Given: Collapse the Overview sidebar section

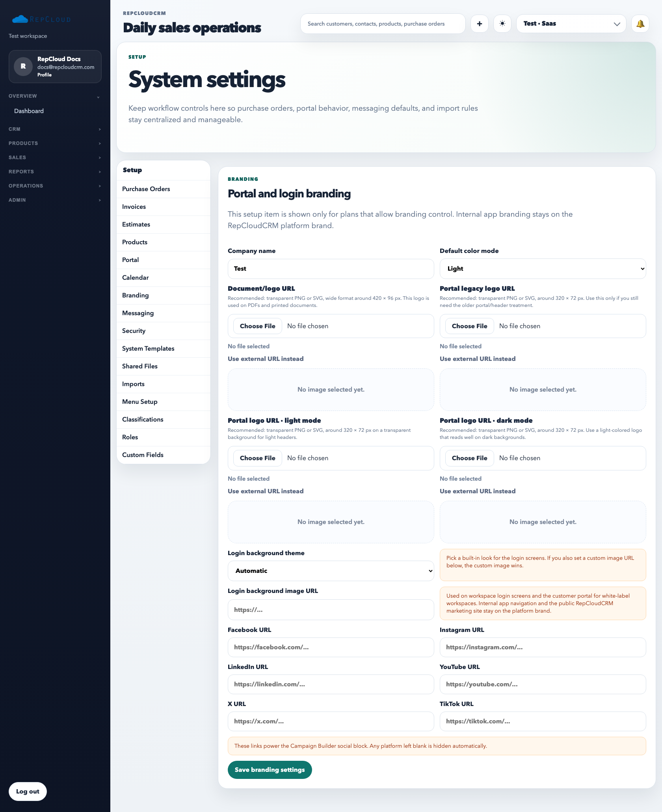Looking at the screenshot, I should pyautogui.click(x=55, y=96).
